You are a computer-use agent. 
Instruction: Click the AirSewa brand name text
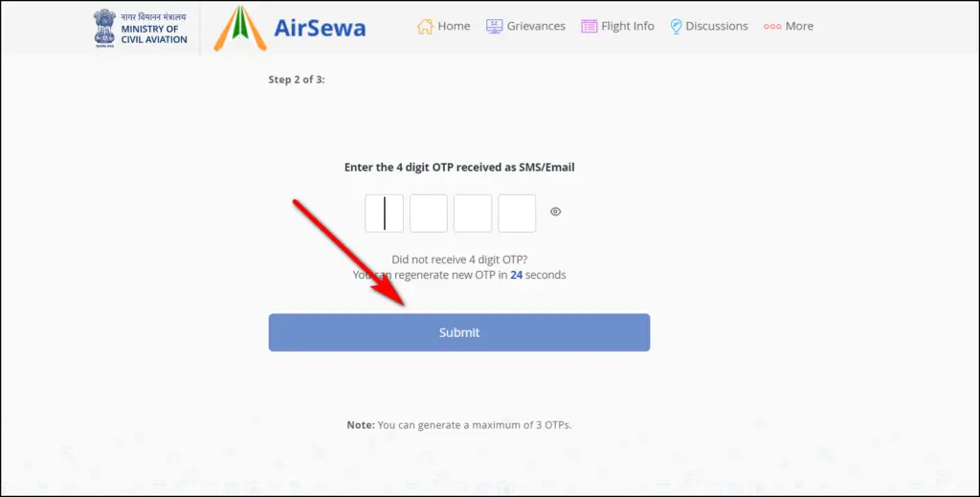(x=320, y=28)
